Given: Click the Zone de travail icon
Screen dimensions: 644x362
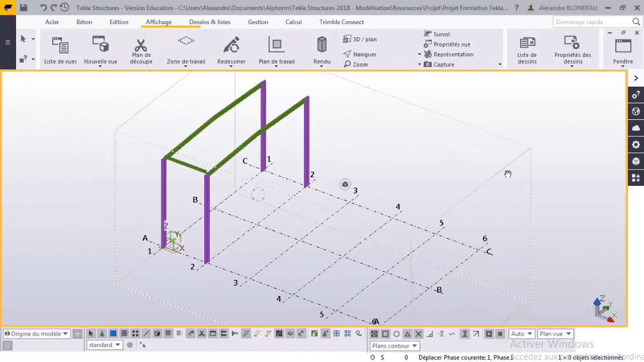Looking at the screenshot, I should click(186, 41).
